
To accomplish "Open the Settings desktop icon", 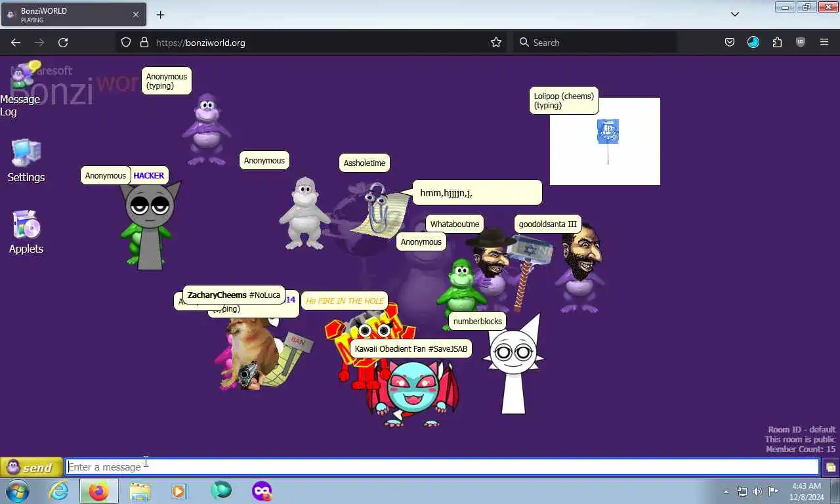I will (x=26, y=161).
